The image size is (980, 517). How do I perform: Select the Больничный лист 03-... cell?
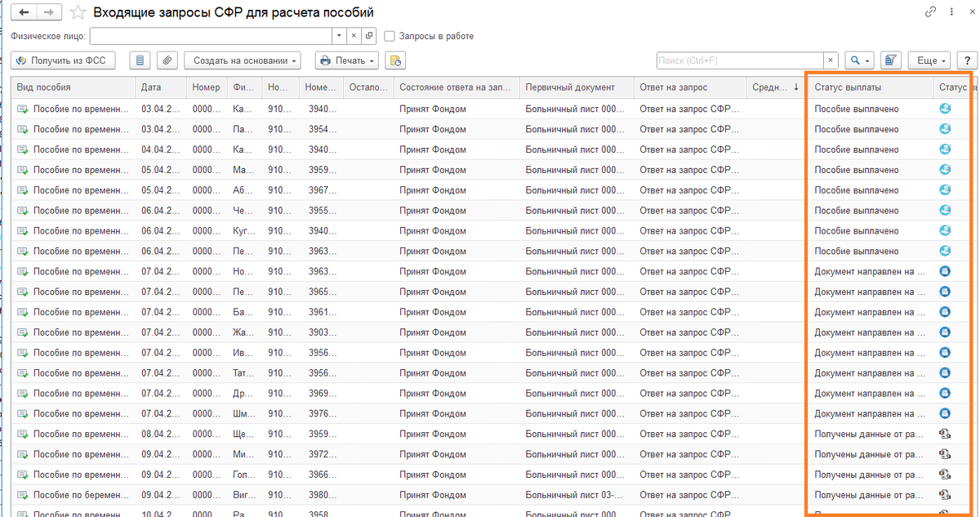[576, 495]
